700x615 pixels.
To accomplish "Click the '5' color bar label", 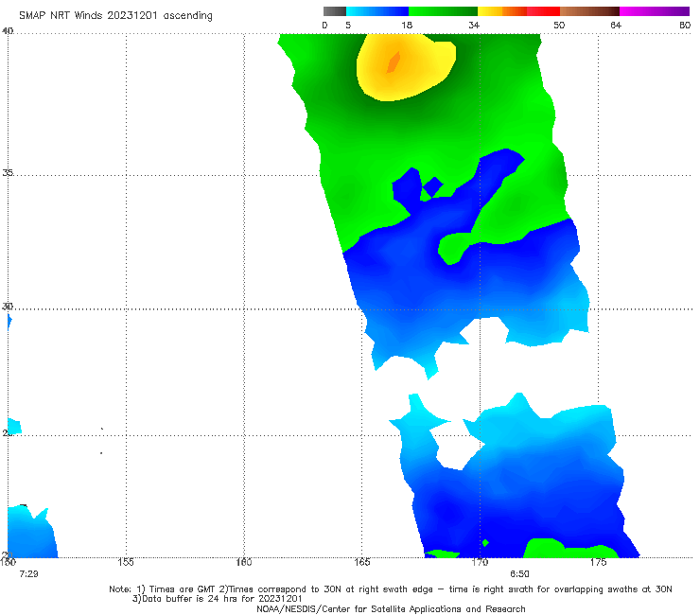I will [x=348, y=25].
